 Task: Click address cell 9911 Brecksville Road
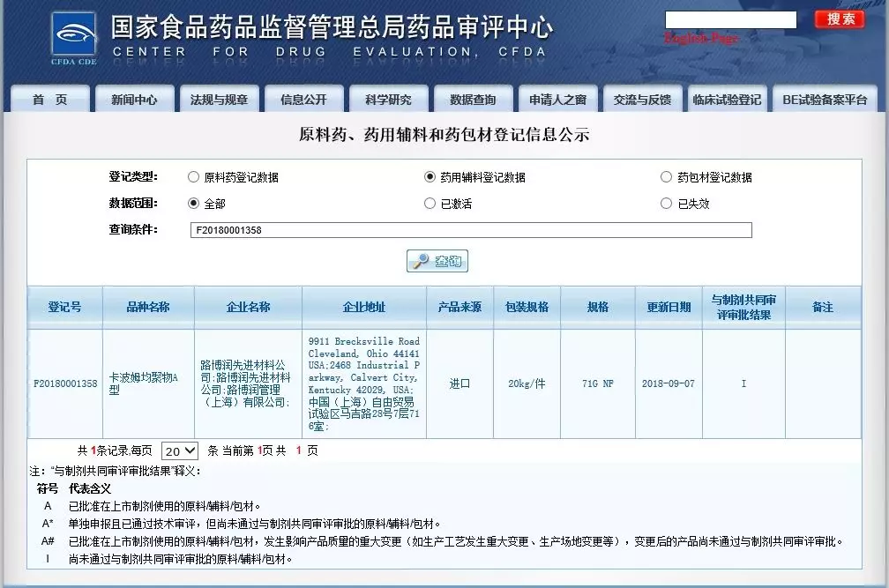pyautogui.click(x=364, y=383)
